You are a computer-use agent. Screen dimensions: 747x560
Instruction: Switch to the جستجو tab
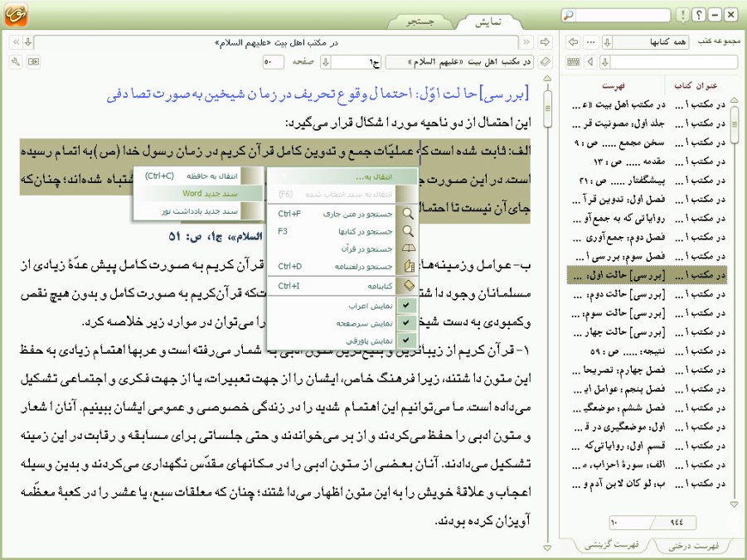click(x=420, y=22)
